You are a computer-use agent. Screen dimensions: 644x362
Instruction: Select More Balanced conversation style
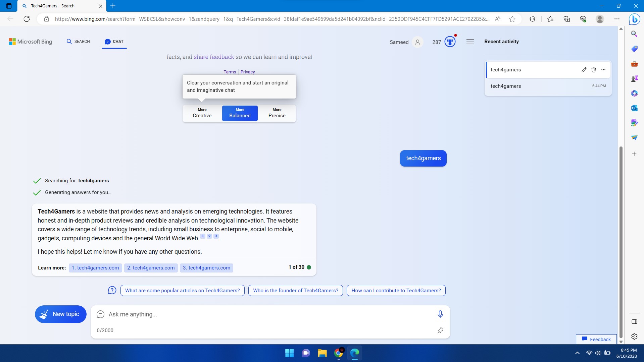pyautogui.click(x=240, y=113)
